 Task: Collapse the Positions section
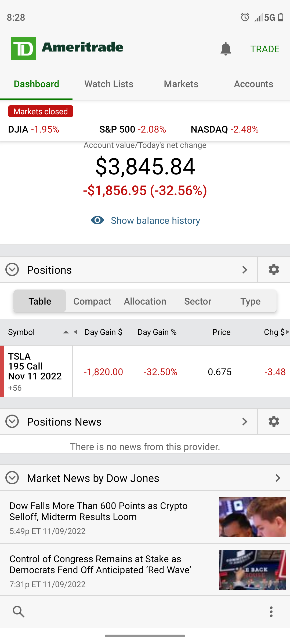(12, 270)
